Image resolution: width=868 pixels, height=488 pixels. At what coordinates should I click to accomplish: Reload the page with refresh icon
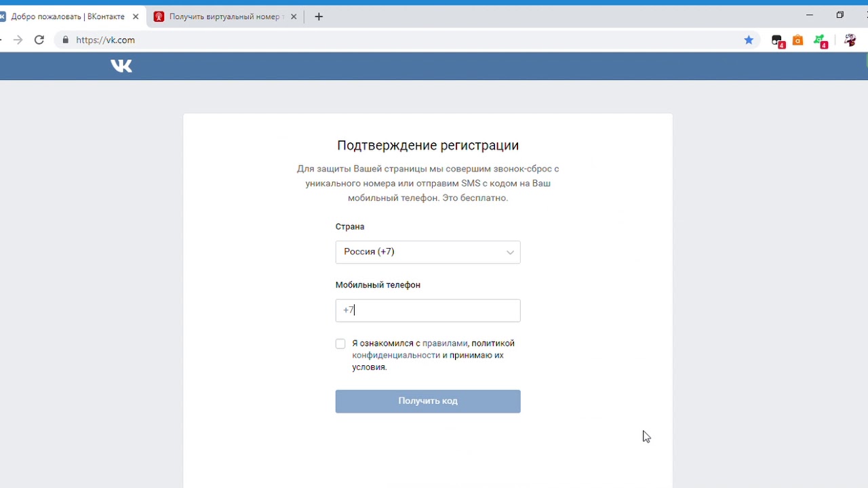pyautogui.click(x=39, y=40)
